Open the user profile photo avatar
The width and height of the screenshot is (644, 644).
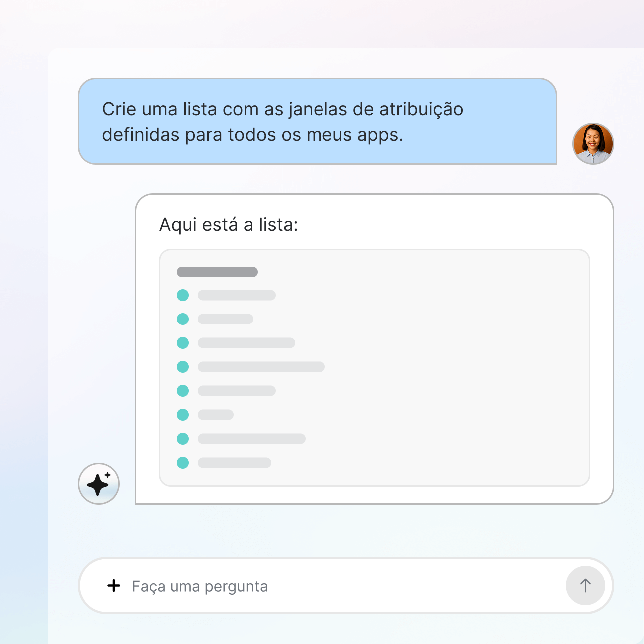(593, 144)
